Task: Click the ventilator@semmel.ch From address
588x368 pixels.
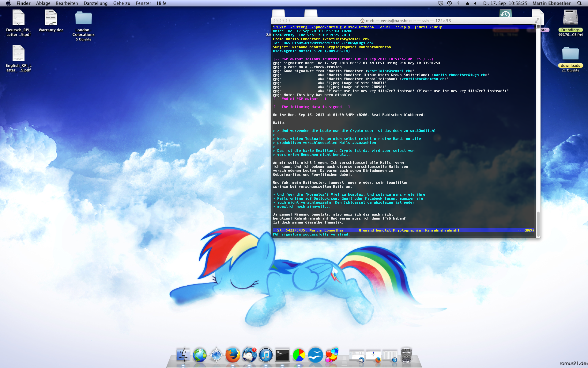Action: 345,39
